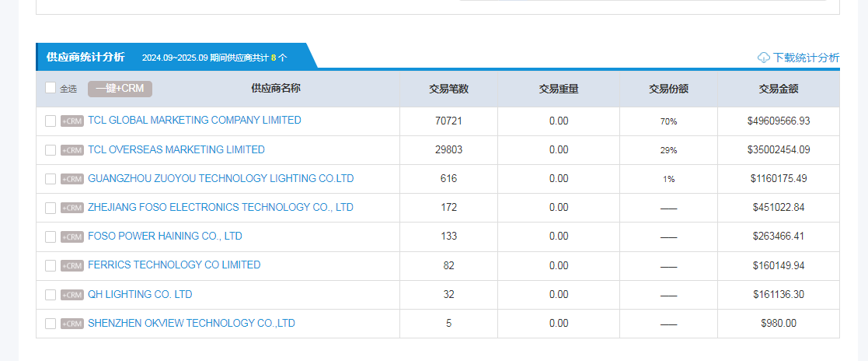Click +CRM badge beside TCL GLOBAL MARKETING

click(x=72, y=121)
